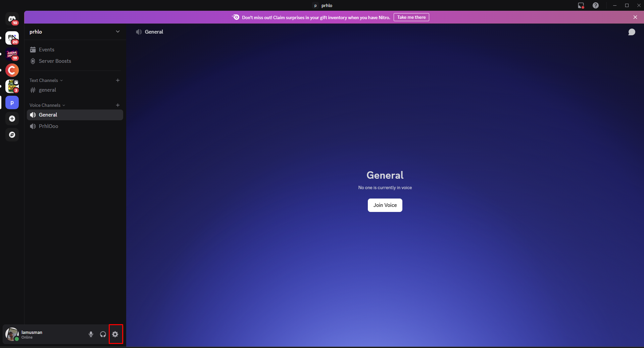Dismiss the Nitro gift banner
This screenshot has width=644, height=348.
[x=635, y=17]
